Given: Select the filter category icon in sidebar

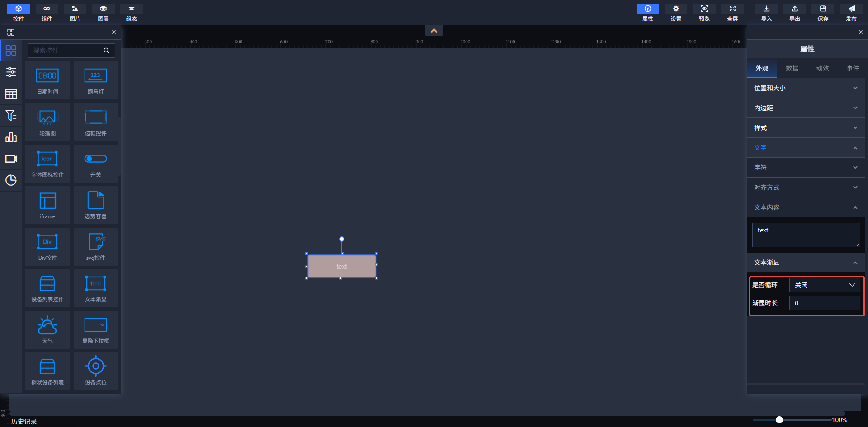Looking at the screenshot, I should [11, 115].
